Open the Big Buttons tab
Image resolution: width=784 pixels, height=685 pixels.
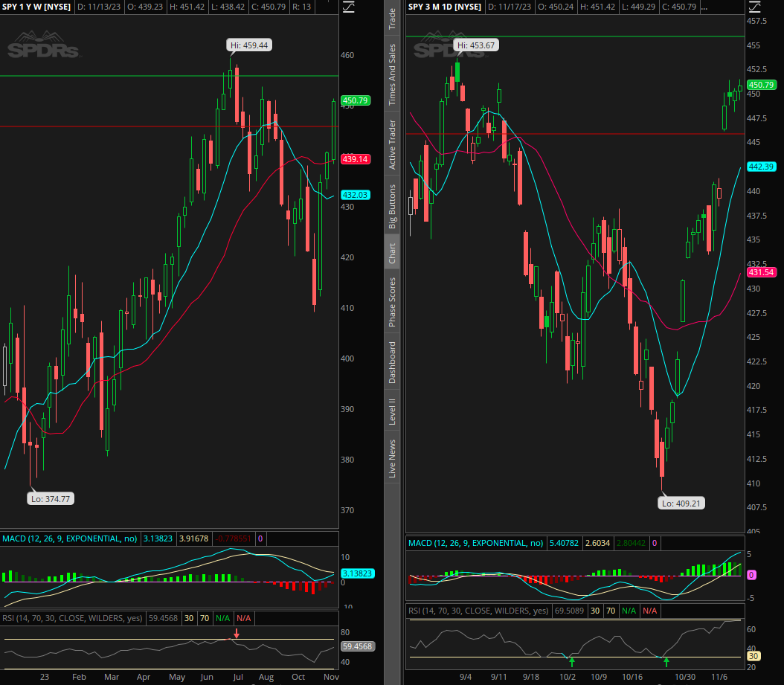393,207
